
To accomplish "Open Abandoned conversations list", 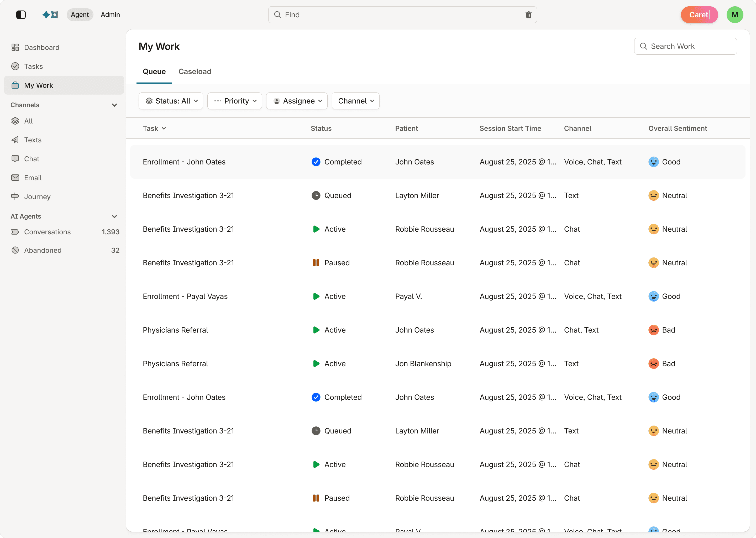I will point(43,250).
